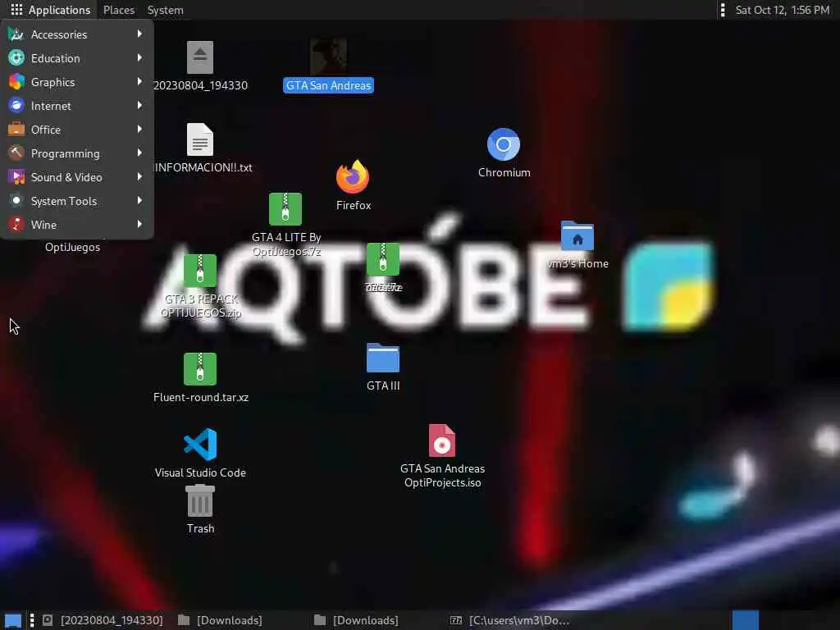Open the Places menu

coord(119,10)
